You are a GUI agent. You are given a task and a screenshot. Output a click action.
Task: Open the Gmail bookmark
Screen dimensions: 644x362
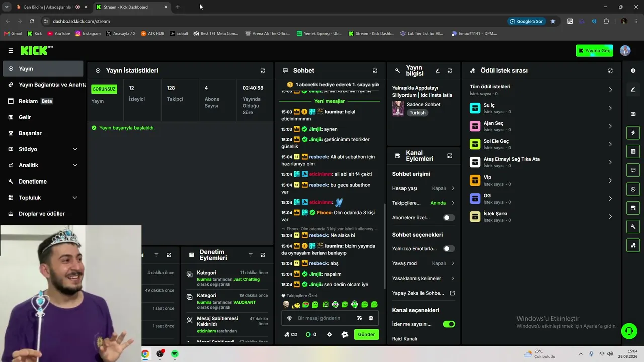coord(13,34)
